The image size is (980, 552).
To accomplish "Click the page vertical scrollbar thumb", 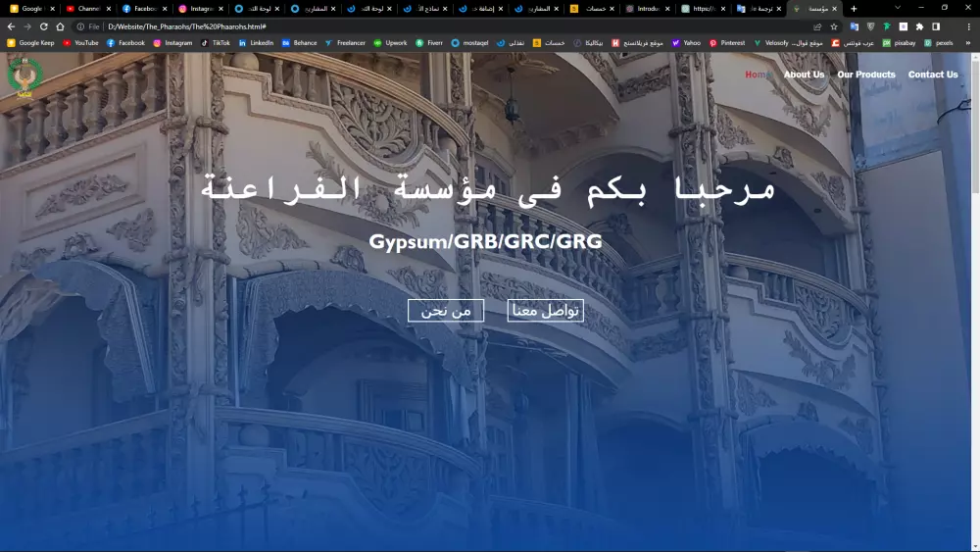I will click(975, 125).
